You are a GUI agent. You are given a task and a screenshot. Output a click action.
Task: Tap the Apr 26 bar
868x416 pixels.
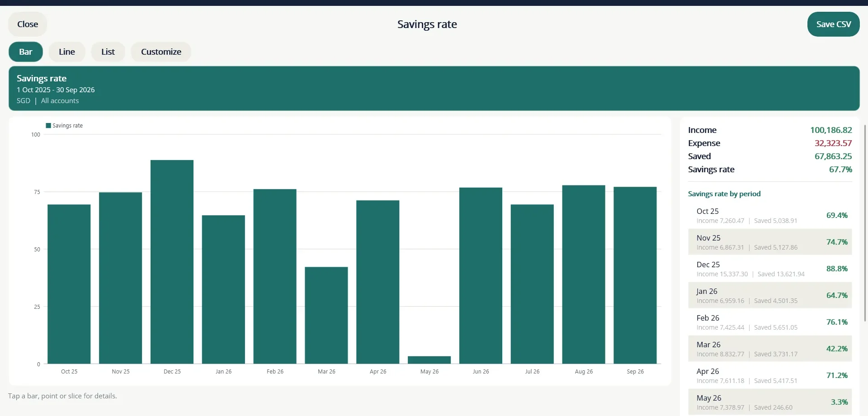(378, 282)
